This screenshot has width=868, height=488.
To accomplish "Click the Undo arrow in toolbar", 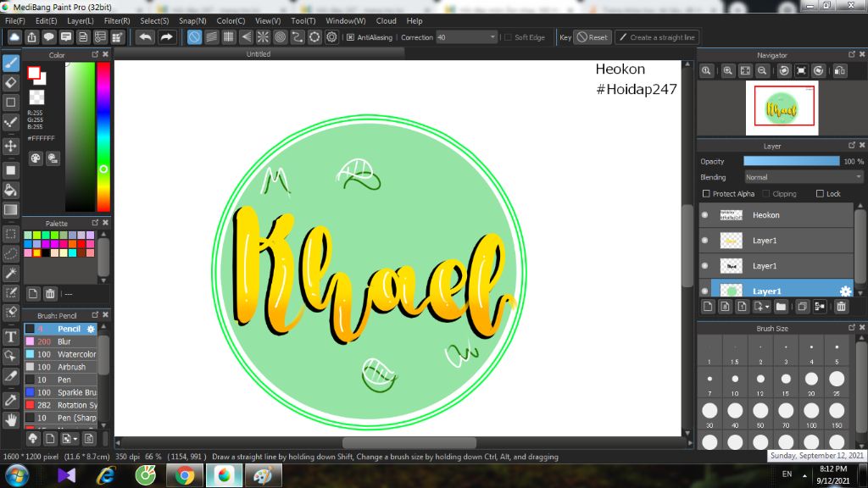I will pos(145,37).
